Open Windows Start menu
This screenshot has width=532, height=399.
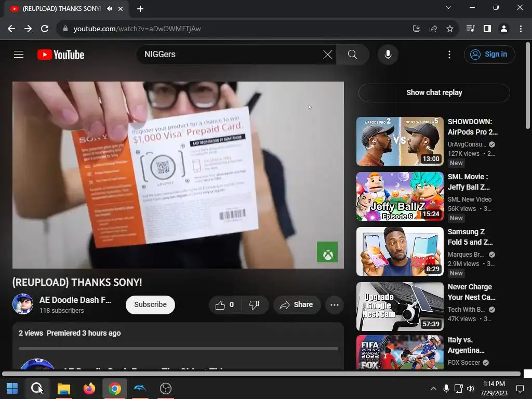pyautogui.click(x=12, y=389)
